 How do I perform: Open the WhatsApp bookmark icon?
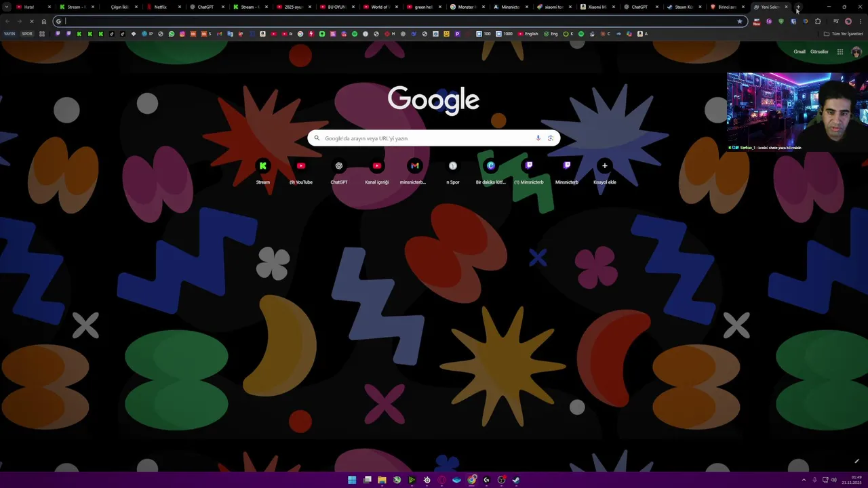172,34
